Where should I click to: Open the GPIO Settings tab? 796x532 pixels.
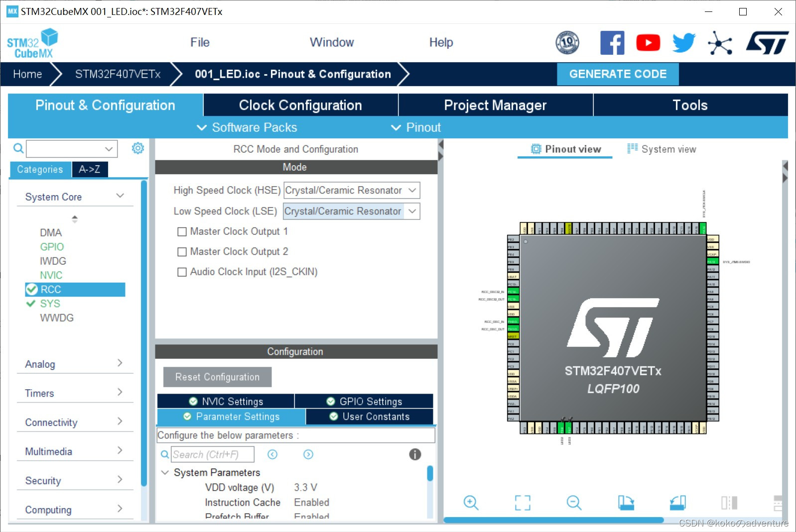(364, 401)
